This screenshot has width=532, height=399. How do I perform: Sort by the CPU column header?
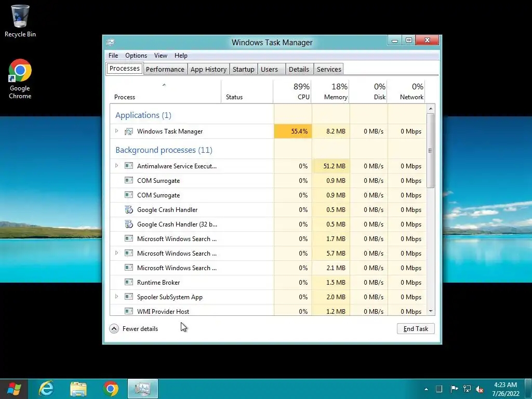click(292, 91)
